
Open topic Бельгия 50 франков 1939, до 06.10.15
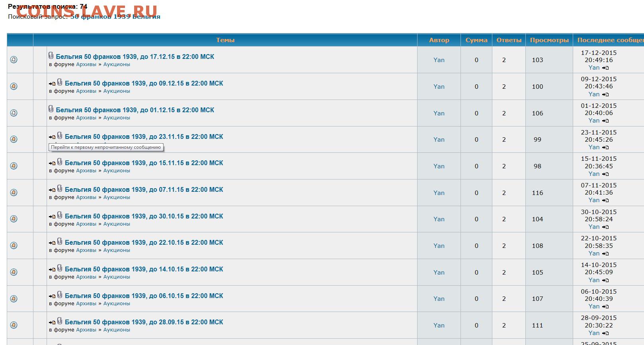144,296
